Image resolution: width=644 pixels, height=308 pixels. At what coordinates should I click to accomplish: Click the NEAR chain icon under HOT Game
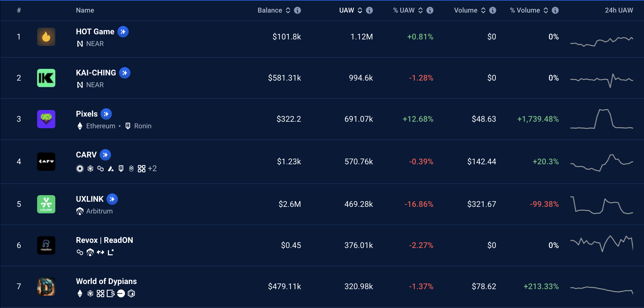pyautogui.click(x=80, y=44)
